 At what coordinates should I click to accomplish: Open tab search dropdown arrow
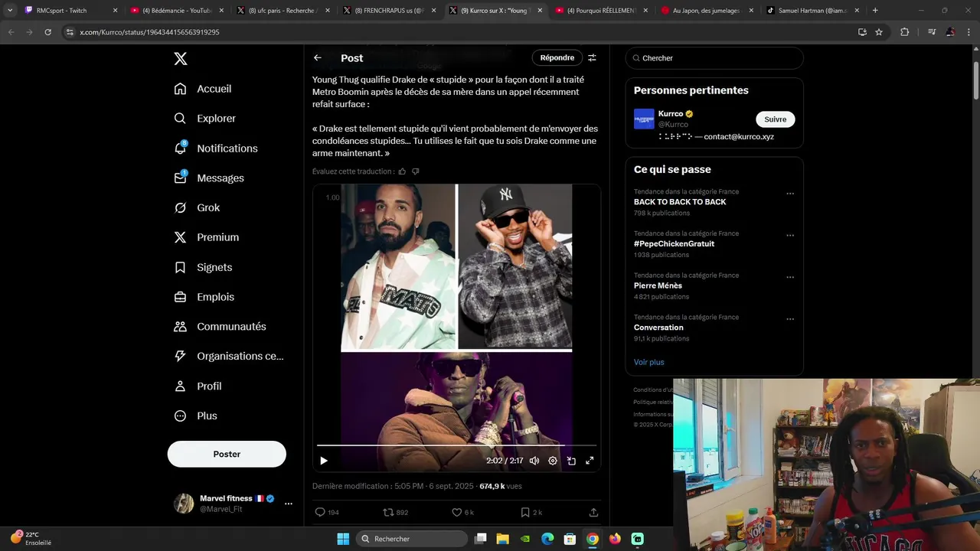point(10,11)
